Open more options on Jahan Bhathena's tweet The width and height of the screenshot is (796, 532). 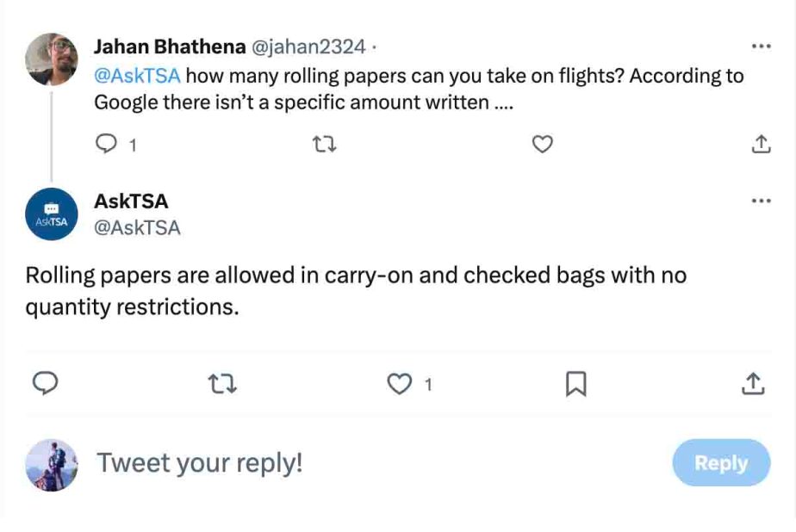pyautogui.click(x=761, y=46)
